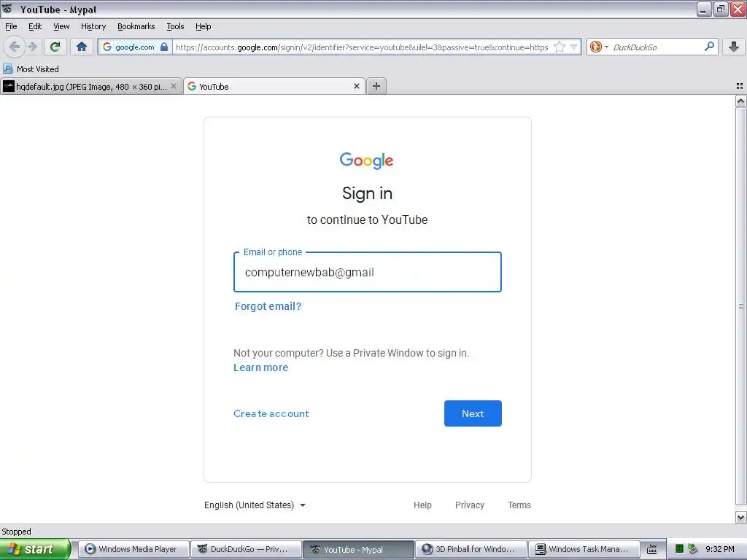Screen dimensions: 747x560
Task: Open the View menu
Action: coord(61,26)
